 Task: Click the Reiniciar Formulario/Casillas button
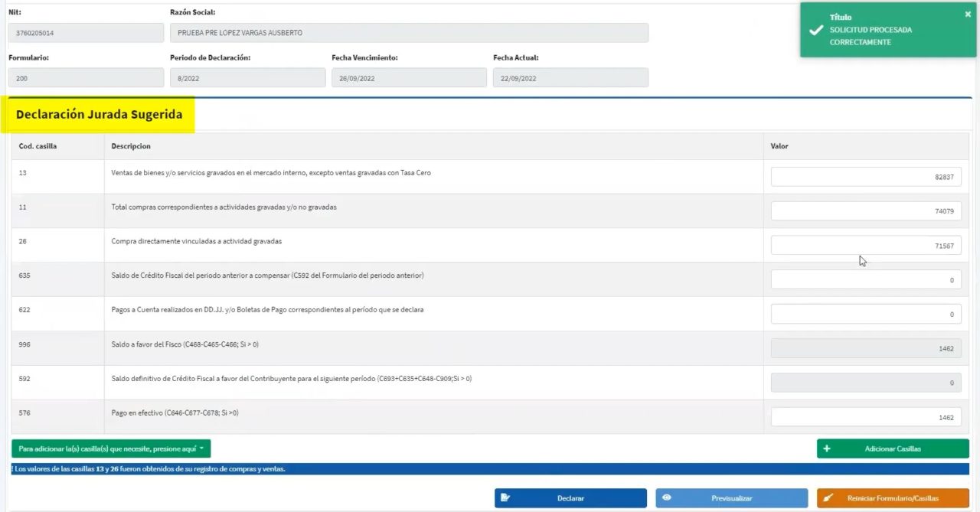tap(893, 498)
